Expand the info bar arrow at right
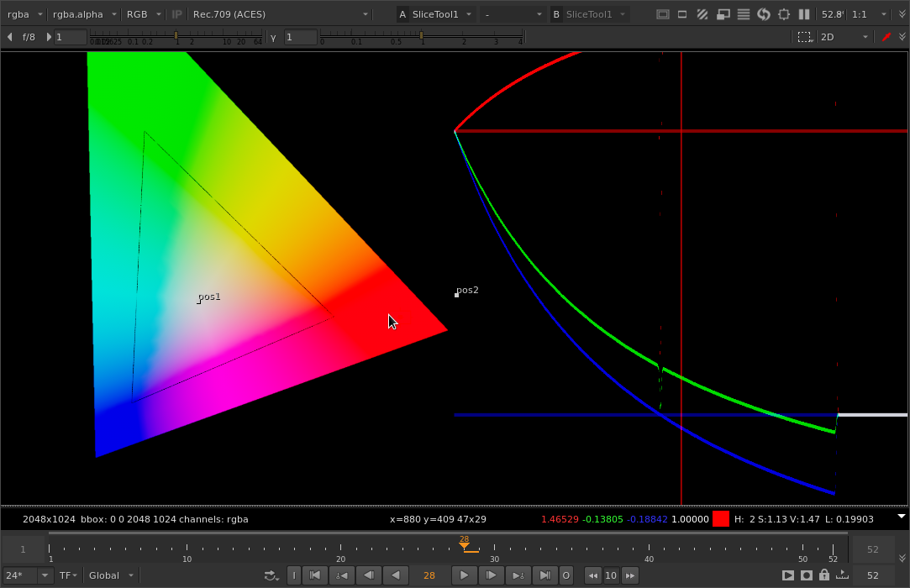This screenshot has height=588, width=910. click(902, 516)
